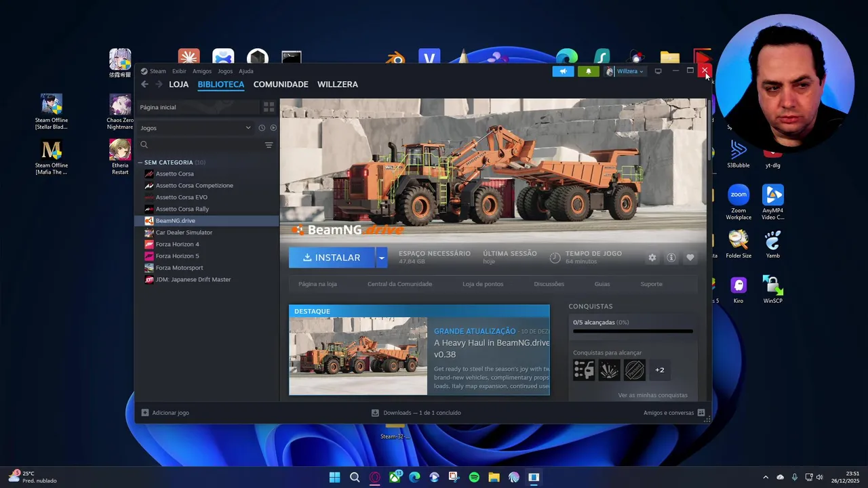This screenshot has width=868, height=488.
Task: Go back with the navigation arrow
Action: tap(144, 84)
